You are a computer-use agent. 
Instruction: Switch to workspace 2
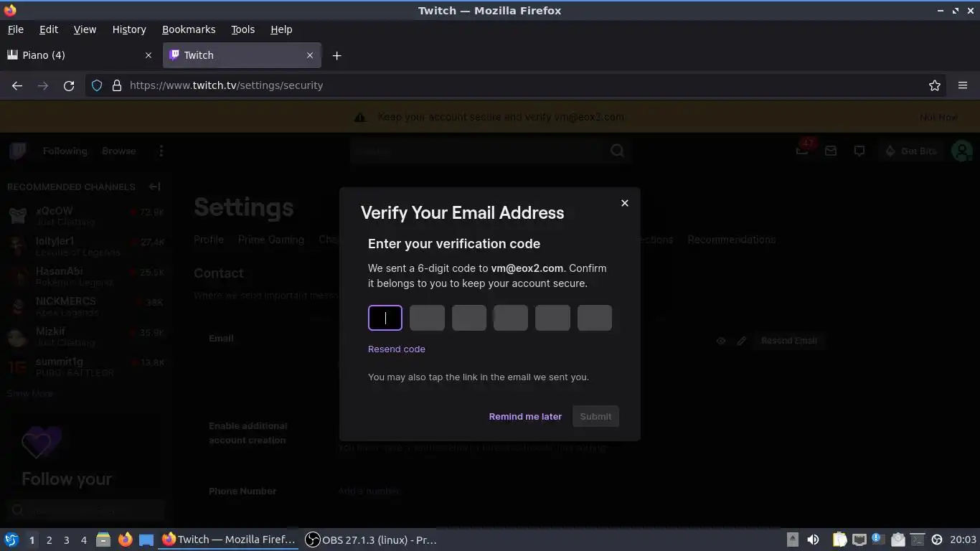(x=49, y=540)
